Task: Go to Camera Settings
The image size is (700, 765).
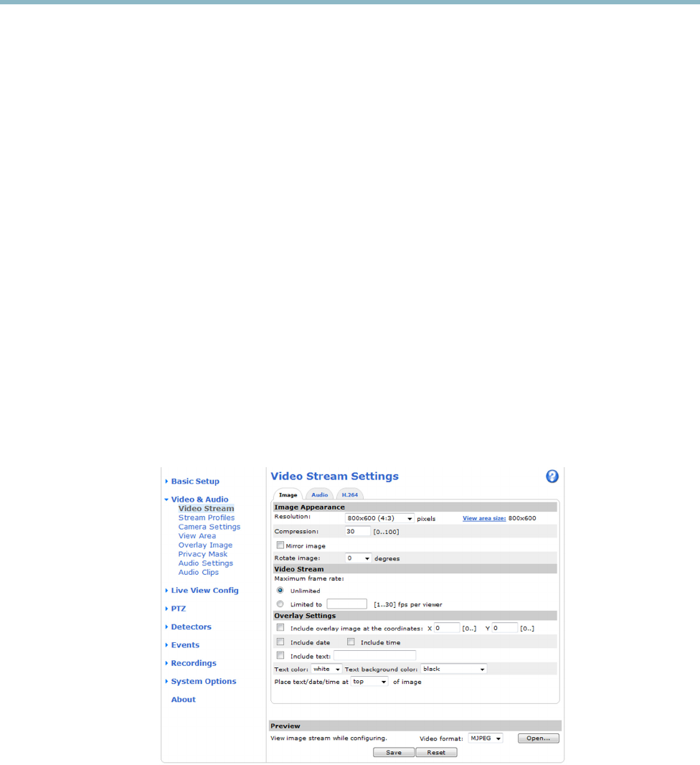Action: pyautogui.click(x=209, y=527)
